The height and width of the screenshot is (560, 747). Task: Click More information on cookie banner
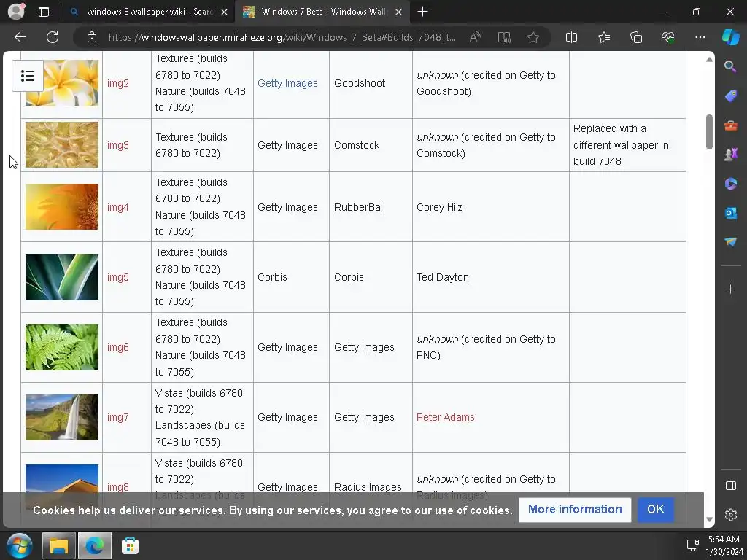click(575, 510)
